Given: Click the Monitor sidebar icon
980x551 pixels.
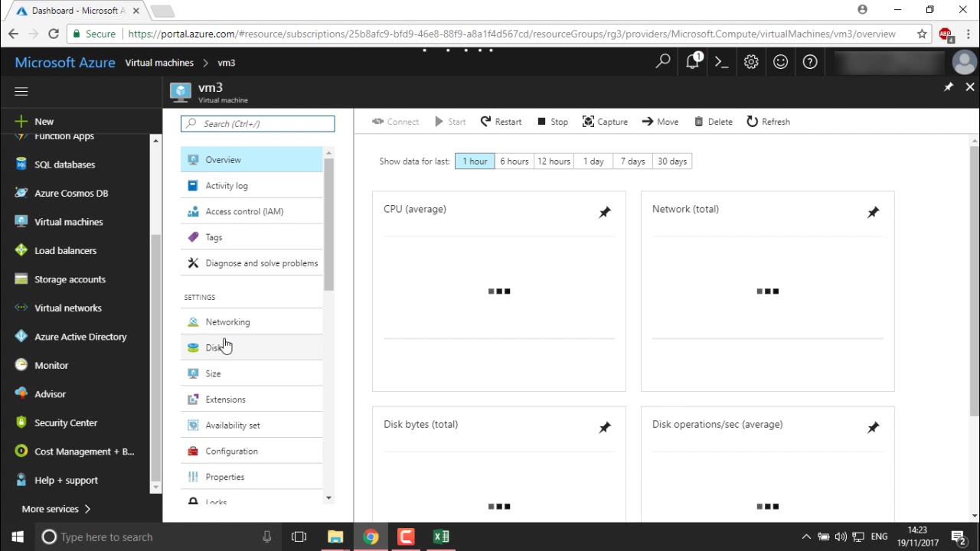Looking at the screenshot, I should [x=21, y=365].
